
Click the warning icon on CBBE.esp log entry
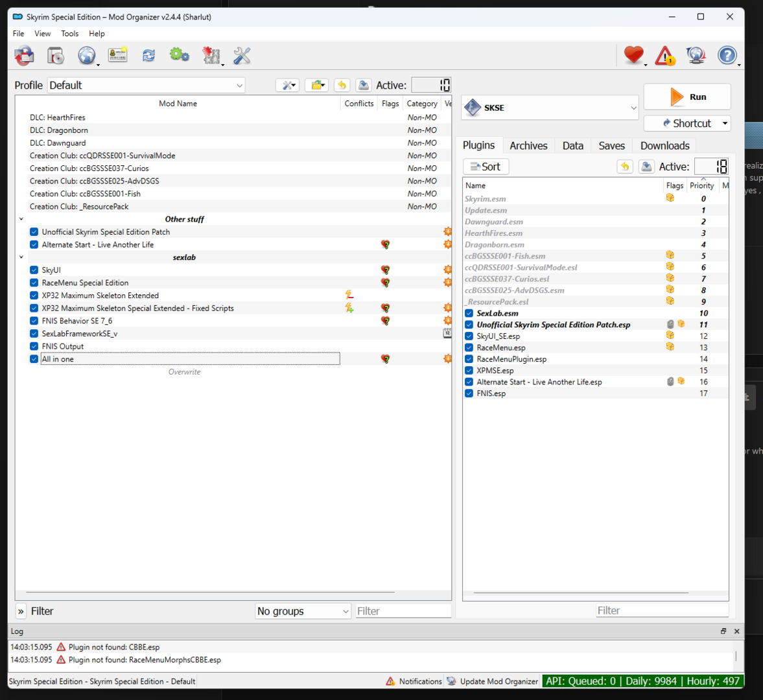click(61, 647)
